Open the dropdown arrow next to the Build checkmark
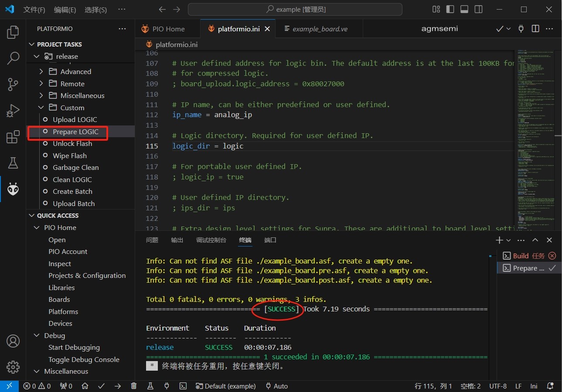The height and width of the screenshot is (392, 562). (x=508, y=29)
